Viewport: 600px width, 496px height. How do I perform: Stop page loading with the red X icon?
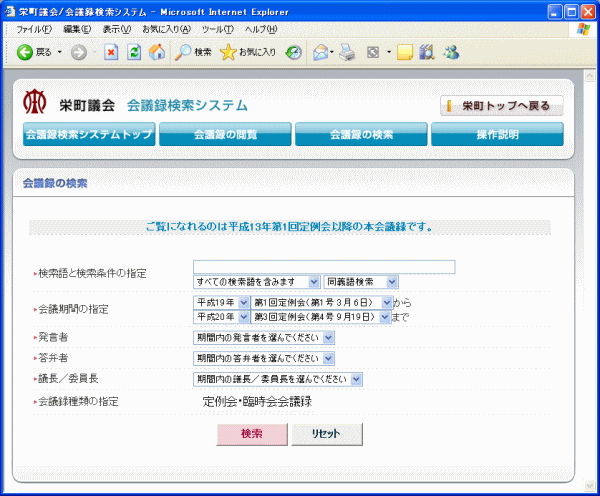point(111,52)
